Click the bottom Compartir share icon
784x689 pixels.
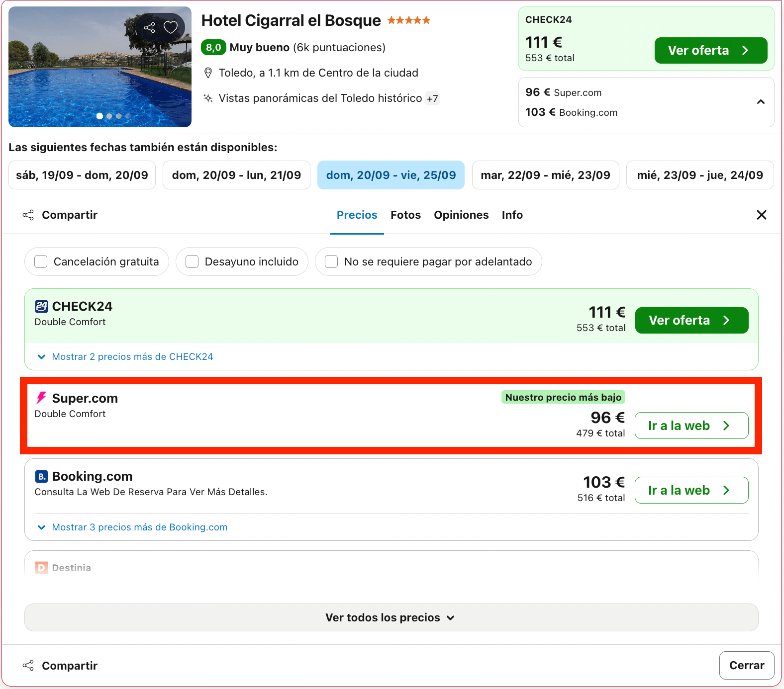pyautogui.click(x=28, y=665)
